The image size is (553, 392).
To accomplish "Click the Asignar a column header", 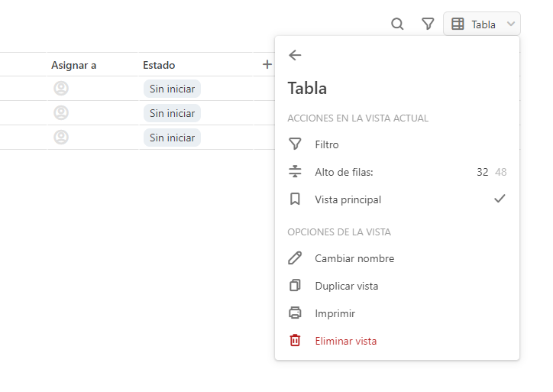I will click(74, 65).
